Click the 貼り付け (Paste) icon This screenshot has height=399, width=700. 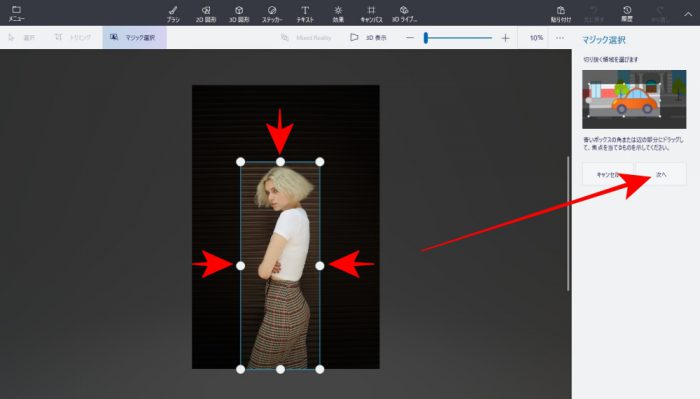(x=561, y=14)
